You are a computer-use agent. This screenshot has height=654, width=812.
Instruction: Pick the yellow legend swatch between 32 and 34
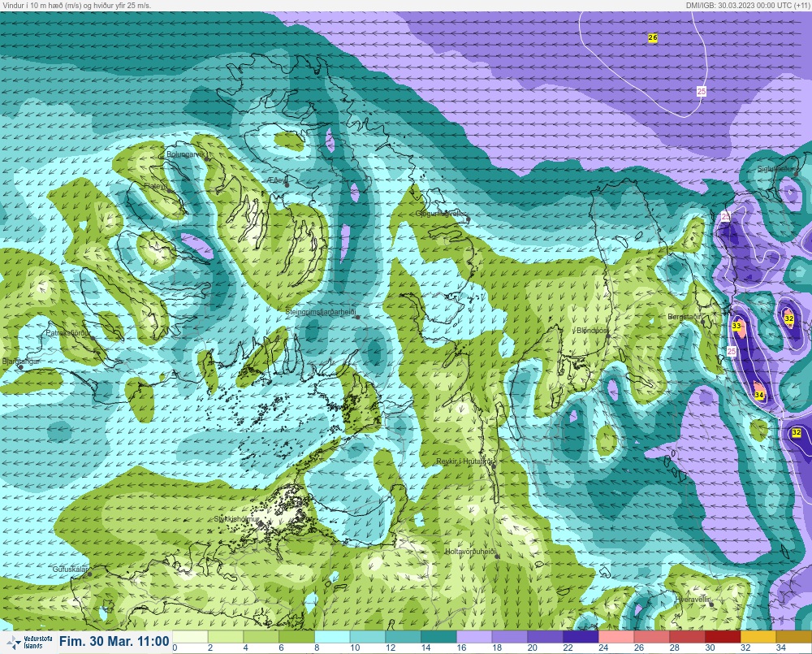(x=758, y=637)
